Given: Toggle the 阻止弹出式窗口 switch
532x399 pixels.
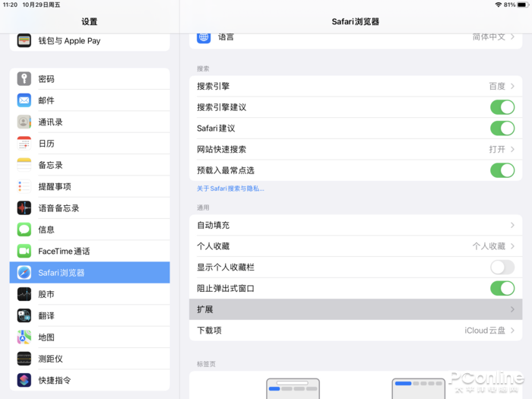Looking at the screenshot, I should [x=502, y=288].
